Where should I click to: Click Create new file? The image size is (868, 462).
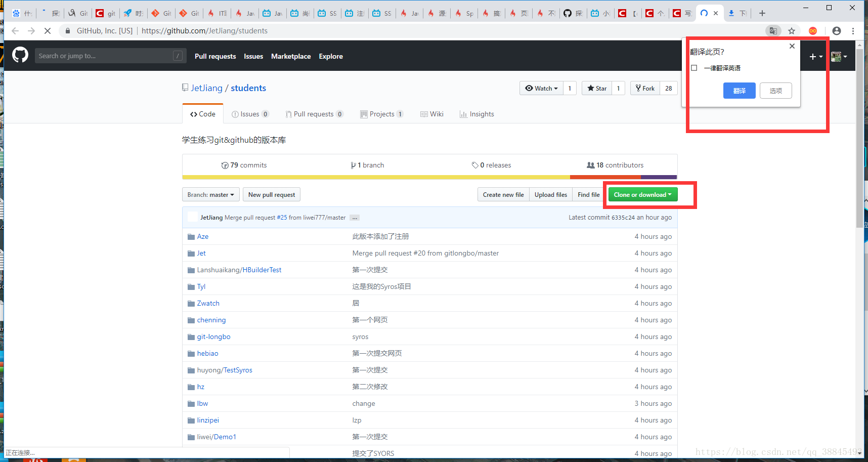[503, 195]
